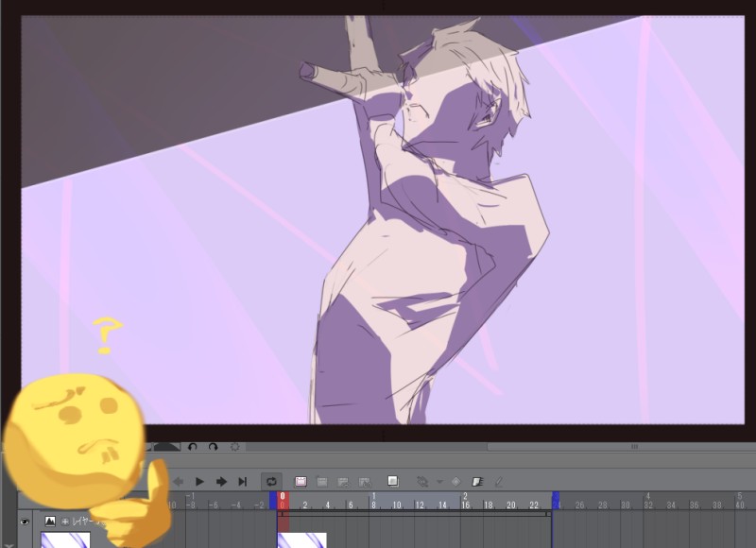The width and height of the screenshot is (756, 548).
Task: Click the Add keyframe icon
Action: (422, 482)
